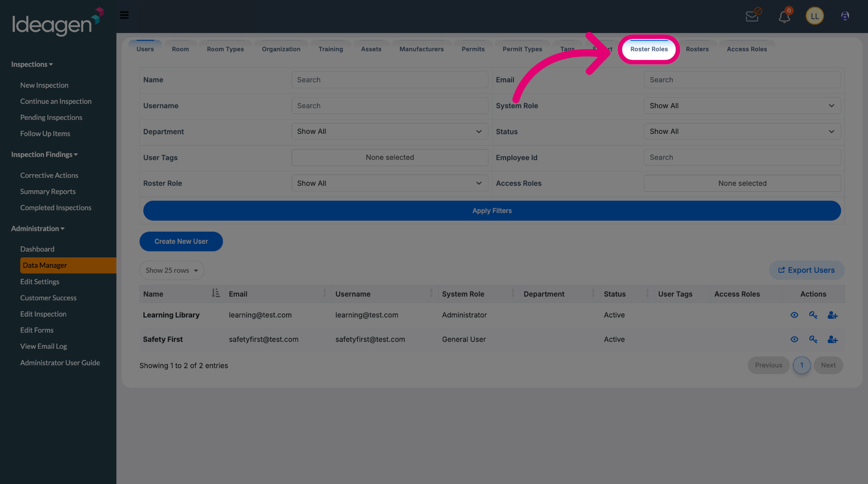Open Edit Settings link
The image size is (868, 484).
pos(40,282)
